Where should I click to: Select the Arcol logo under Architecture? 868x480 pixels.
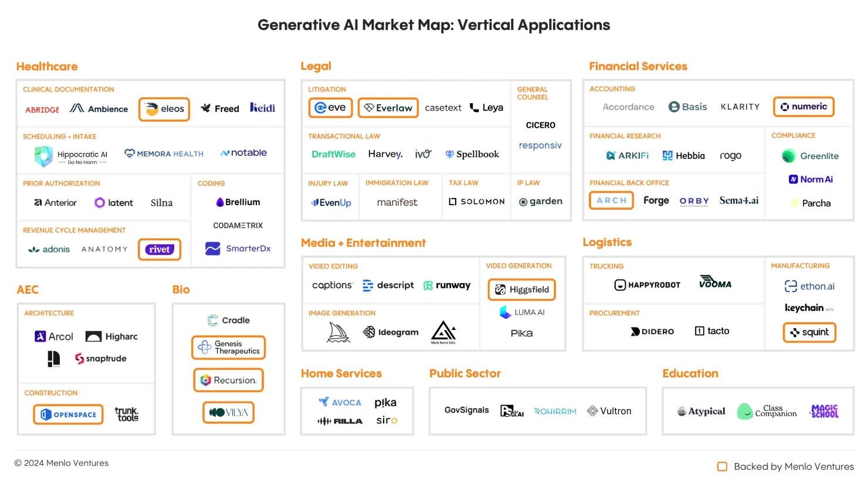(x=54, y=336)
